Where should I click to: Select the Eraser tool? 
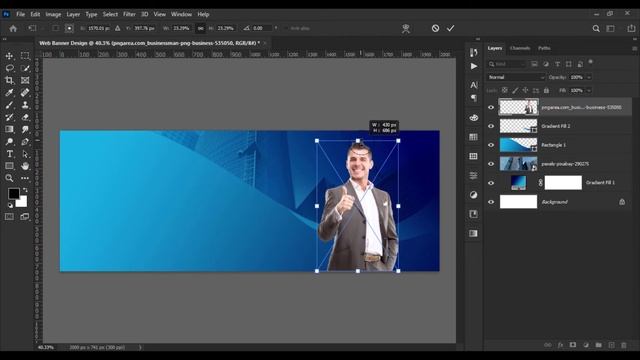pos(25,117)
